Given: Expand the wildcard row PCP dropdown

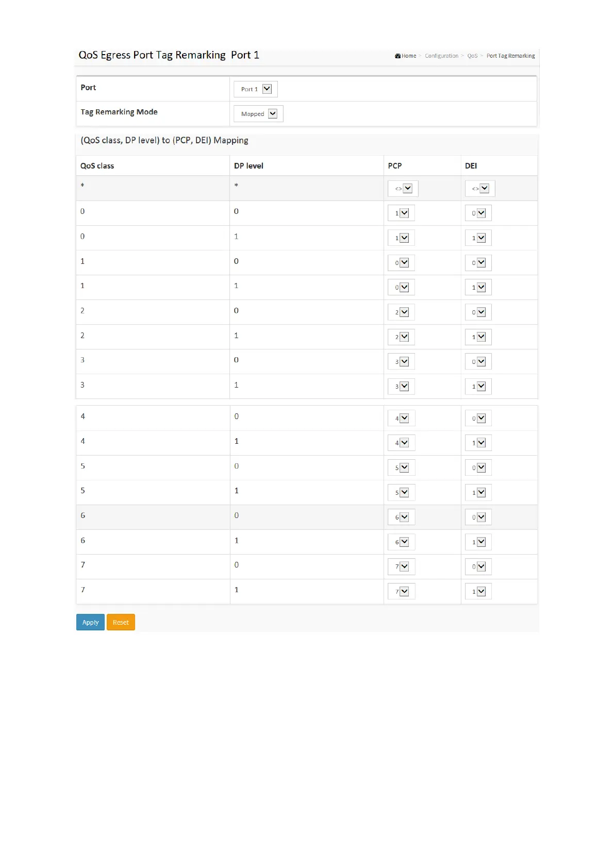Looking at the screenshot, I should tap(403, 189).
